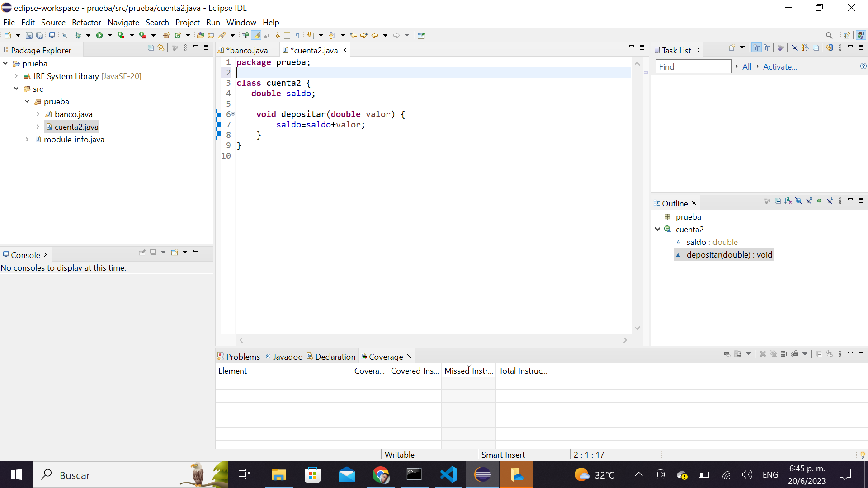Collapse the cuenta2 class in Outline
868x488 pixels.
pyautogui.click(x=658, y=230)
